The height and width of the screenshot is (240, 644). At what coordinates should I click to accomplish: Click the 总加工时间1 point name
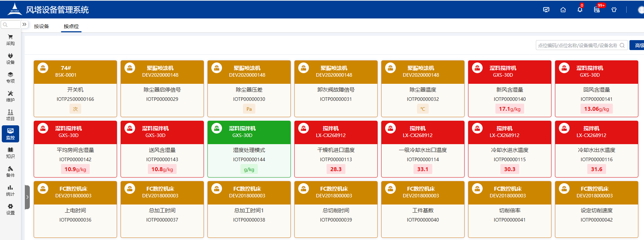point(249,211)
